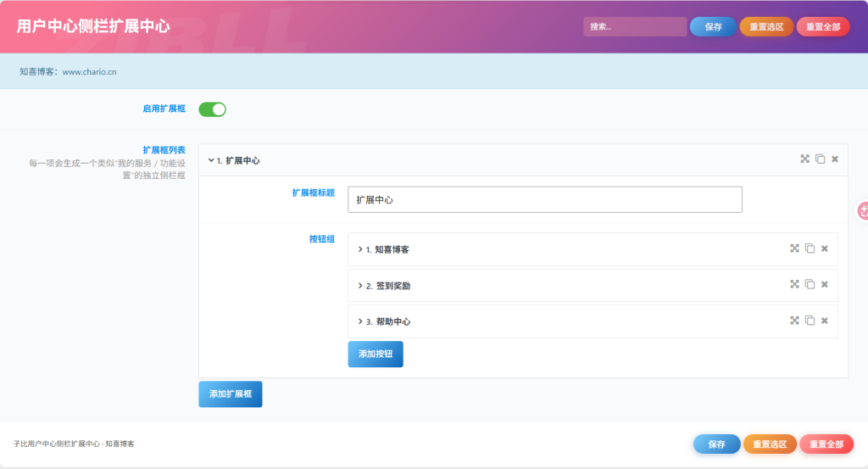Click the sort handle icon on 帮助中心 row
This screenshot has height=469, width=868.
click(794, 320)
